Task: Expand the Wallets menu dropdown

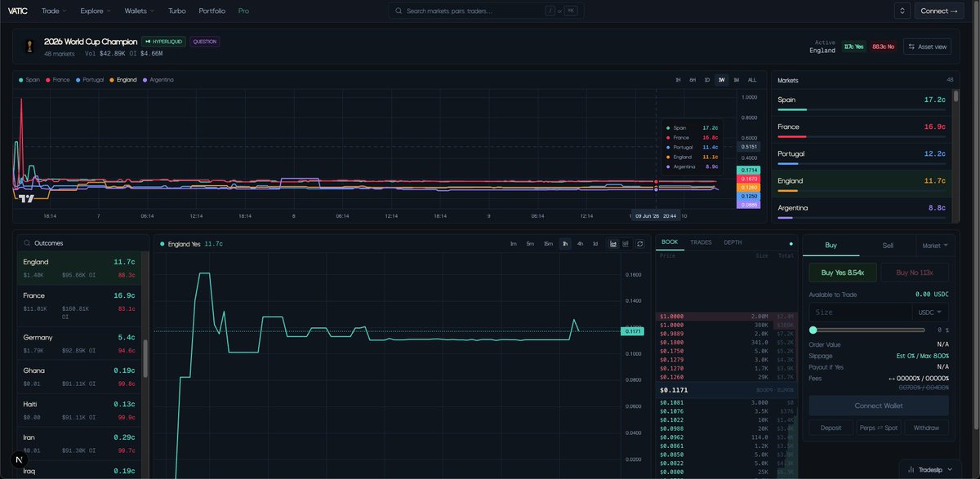Action: coord(141,11)
